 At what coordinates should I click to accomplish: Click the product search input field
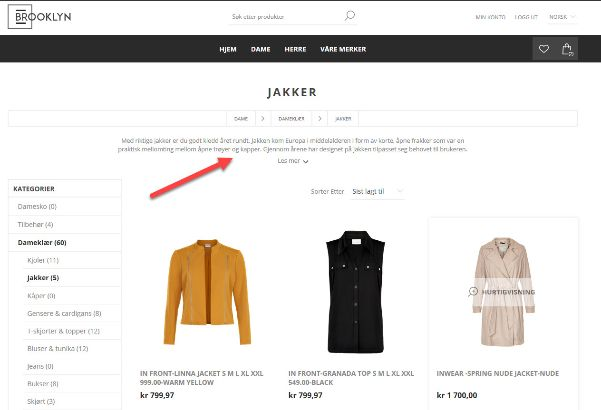(x=287, y=17)
